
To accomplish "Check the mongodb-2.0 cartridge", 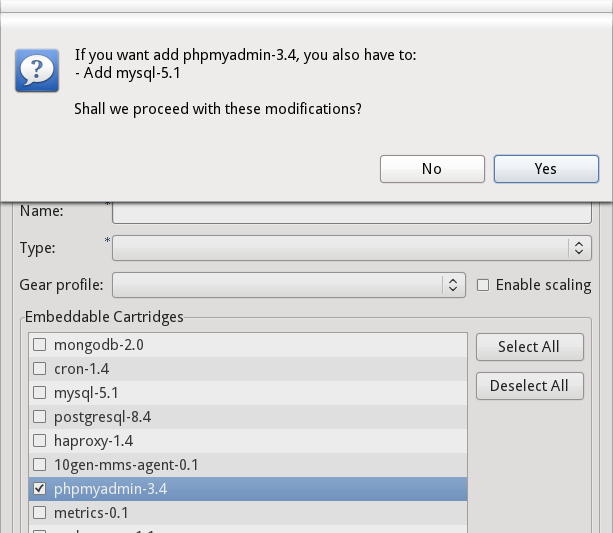I will 39,345.
